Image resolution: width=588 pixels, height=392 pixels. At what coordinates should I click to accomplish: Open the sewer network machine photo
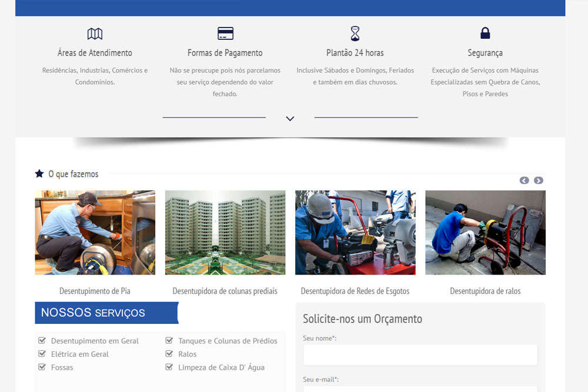355,232
